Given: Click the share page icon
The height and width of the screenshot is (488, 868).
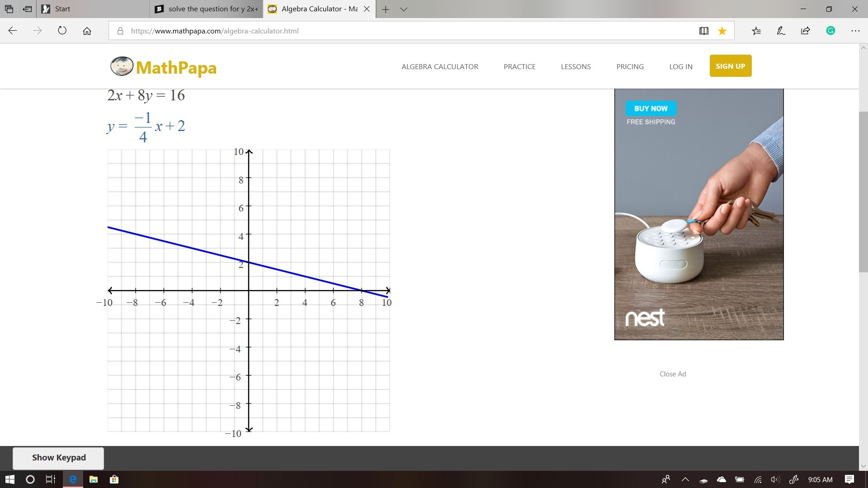Looking at the screenshot, I should pos(806,31).
